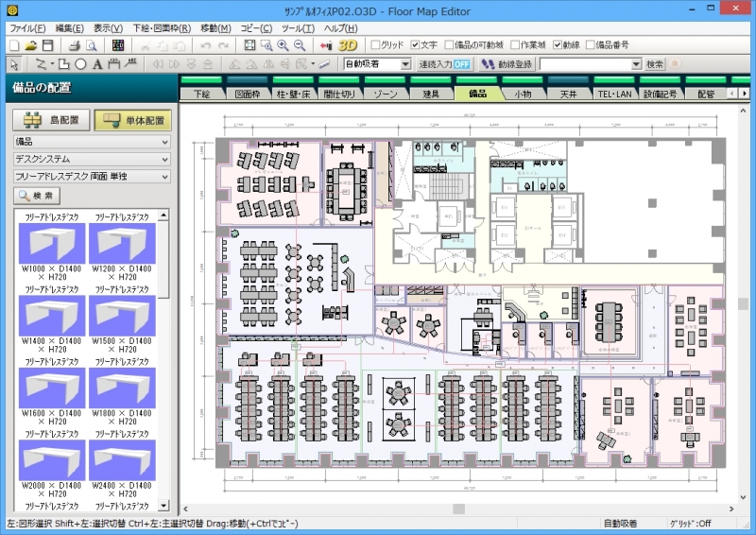Open the 3D view
756x535 pixels.
347,45
